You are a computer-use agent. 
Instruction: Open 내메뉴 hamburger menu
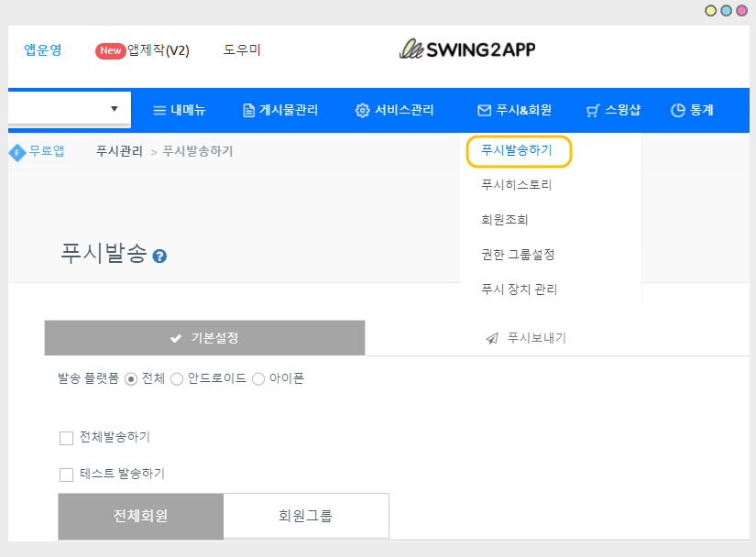coord(179,110)
